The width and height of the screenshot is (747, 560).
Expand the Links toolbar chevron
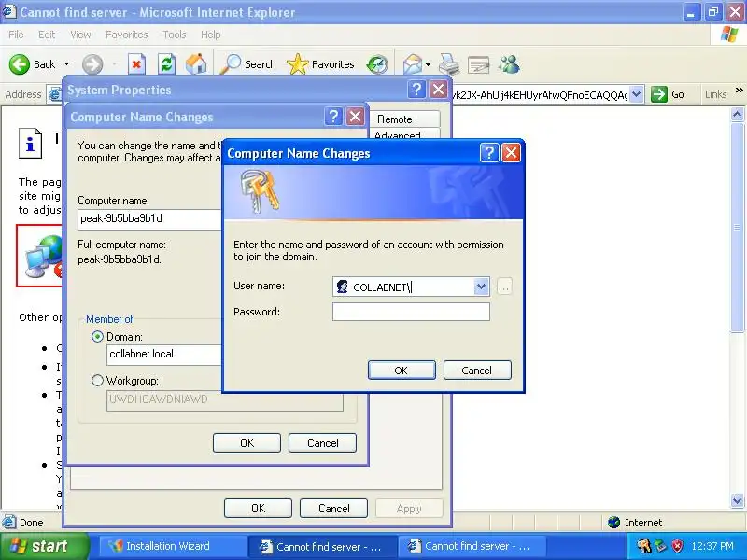point(739,91)
